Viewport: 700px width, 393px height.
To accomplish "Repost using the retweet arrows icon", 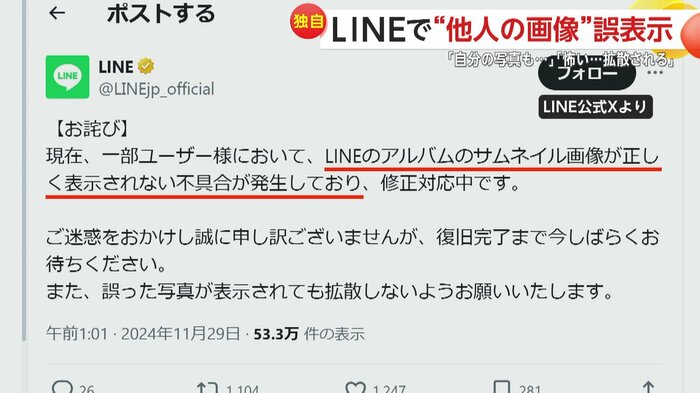I will [207, 388].
